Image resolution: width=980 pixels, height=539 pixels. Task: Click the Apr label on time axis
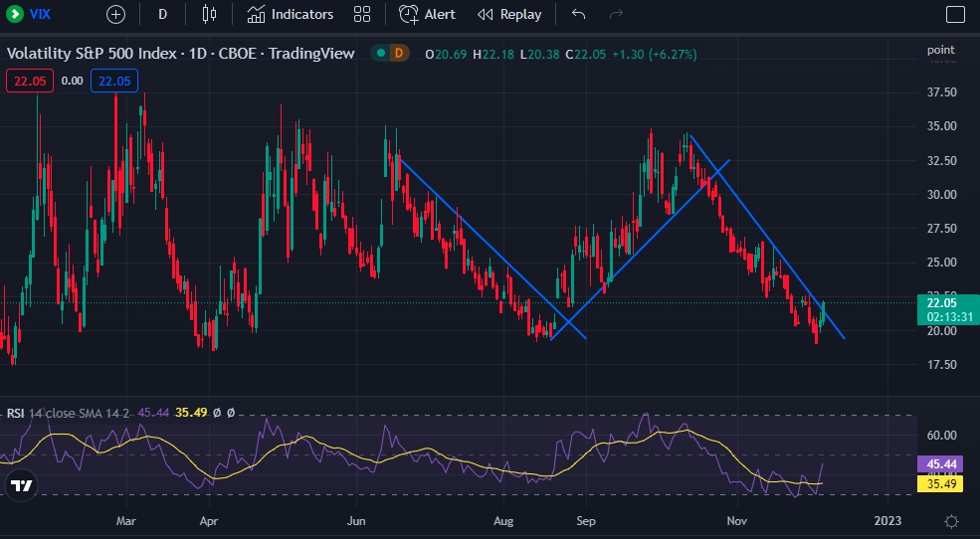coord(209,521)
